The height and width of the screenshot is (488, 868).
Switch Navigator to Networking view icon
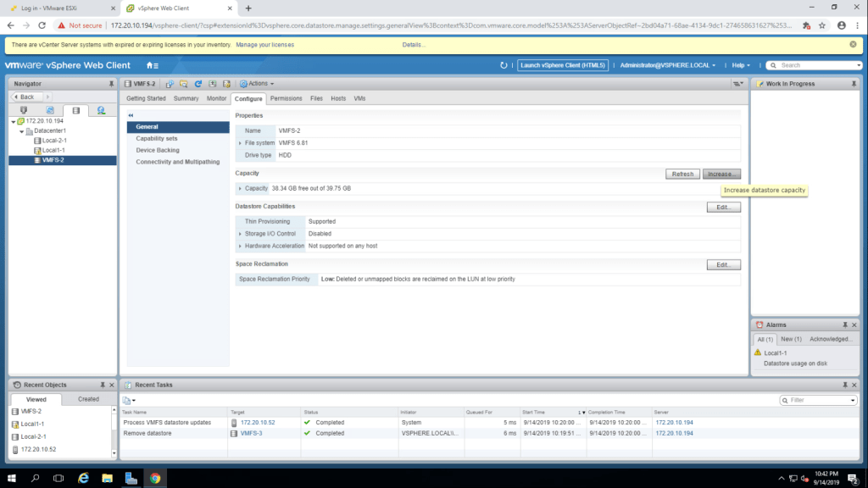pos(101,110)
